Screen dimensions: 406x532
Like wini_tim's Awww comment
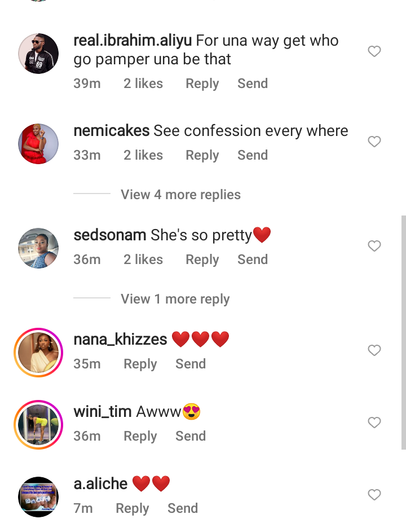pyautogui.click(x=374, y=423)
